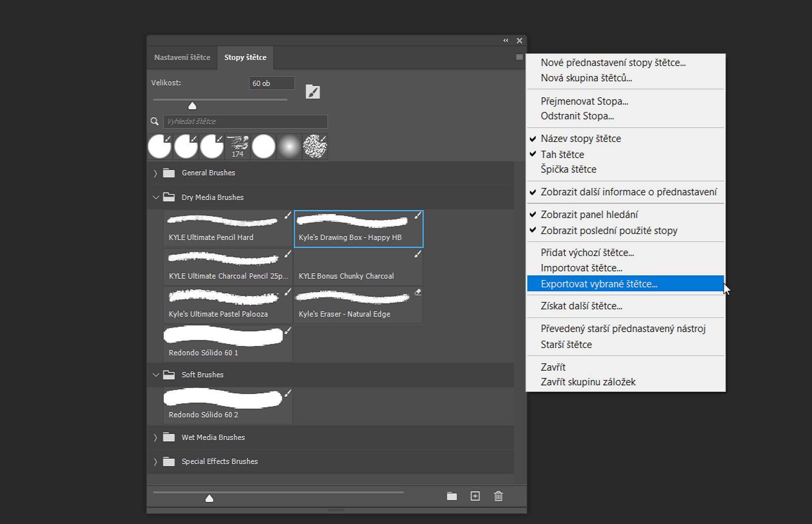Collapse the Dry Media Brushes group
The image size is (812, 524).
coord(155,197)
